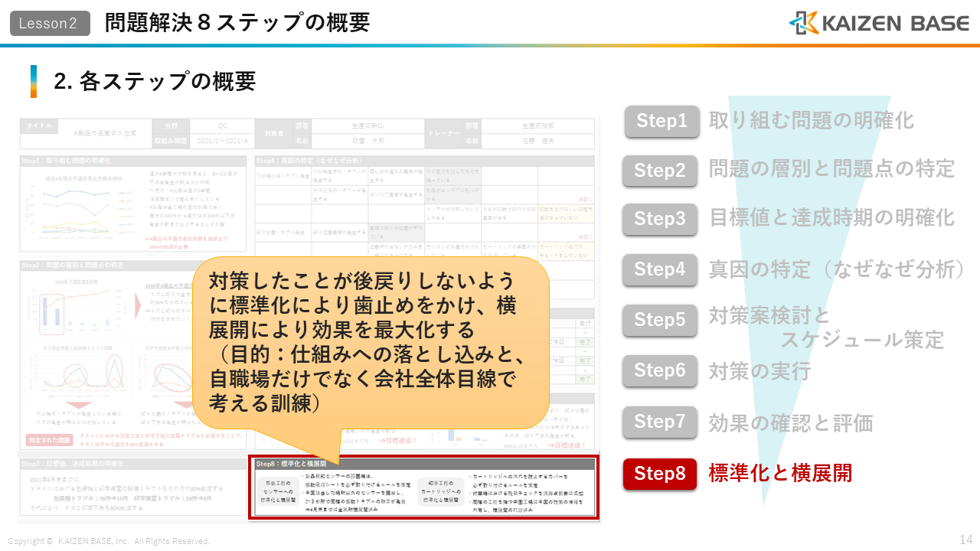Select the highlighted red Step8 box
980x551 pixels.
[660, 474]
